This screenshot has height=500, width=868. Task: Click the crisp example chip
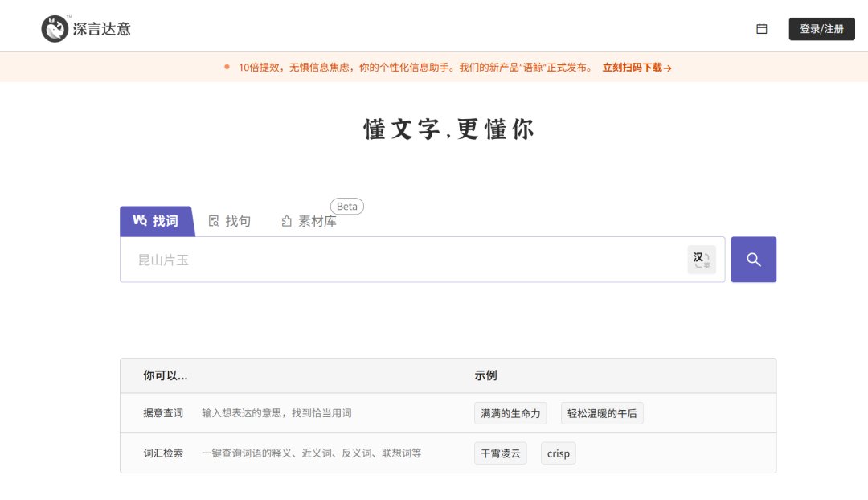(x=558, y=453)
